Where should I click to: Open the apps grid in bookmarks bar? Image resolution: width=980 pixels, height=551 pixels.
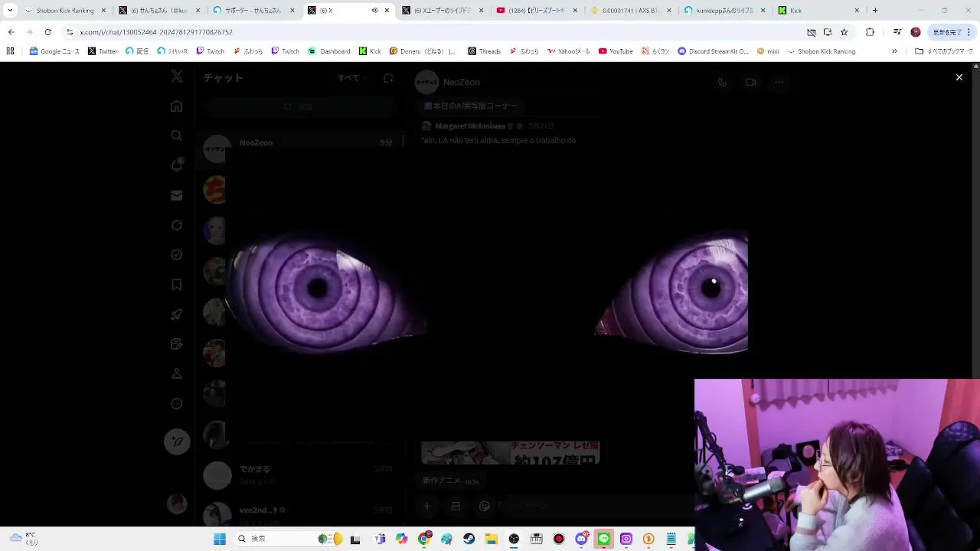point(10,51)
